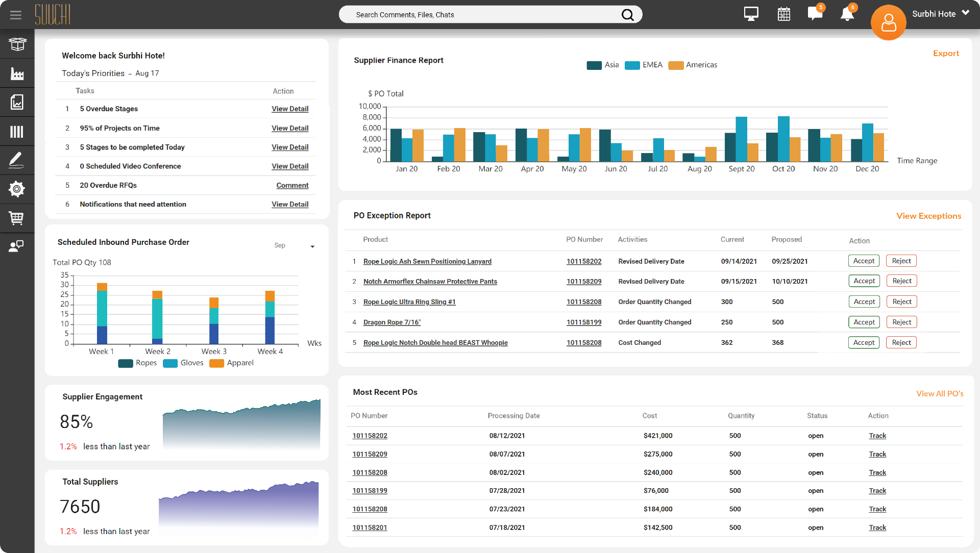Track the PO dated 07/18/2021

point(877,527)
